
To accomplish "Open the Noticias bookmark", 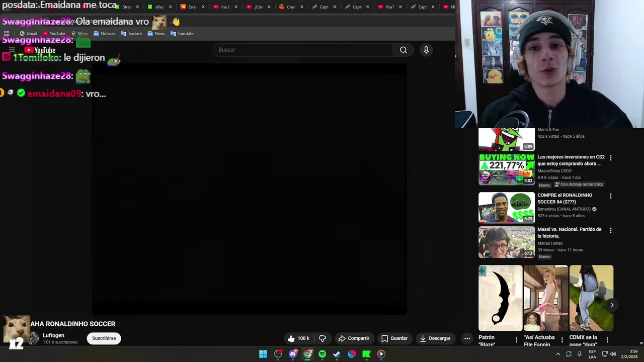I will coord(104,34).
